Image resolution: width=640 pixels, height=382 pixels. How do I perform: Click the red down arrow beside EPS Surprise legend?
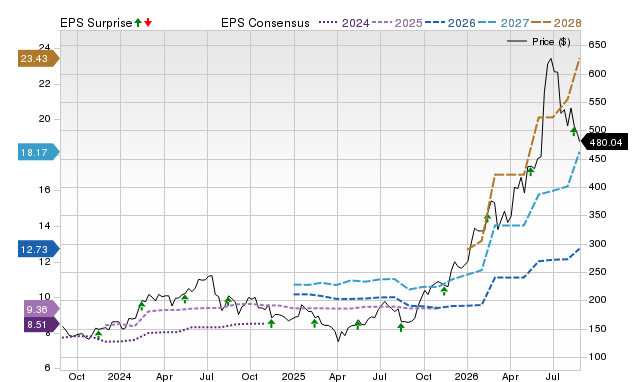point(148,22)
